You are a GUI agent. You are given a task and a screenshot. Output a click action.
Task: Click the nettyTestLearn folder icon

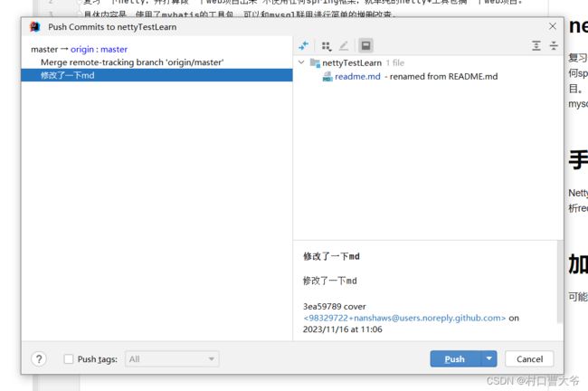pyautogui.click(x=315, y=62)
